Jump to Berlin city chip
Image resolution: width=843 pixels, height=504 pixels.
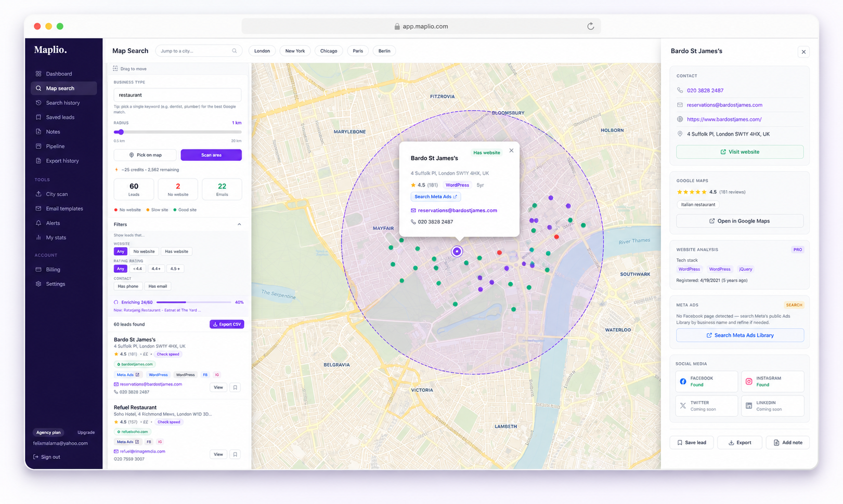pos(384,51)
